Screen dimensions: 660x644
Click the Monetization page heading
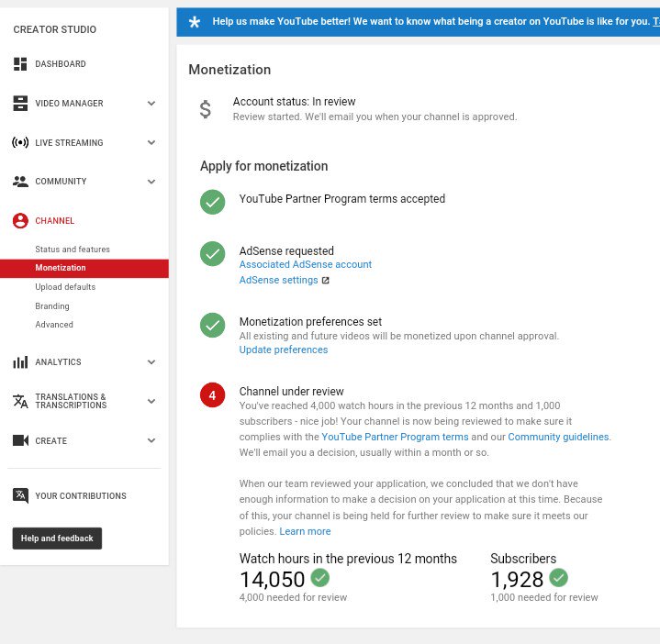click(229, 70)
